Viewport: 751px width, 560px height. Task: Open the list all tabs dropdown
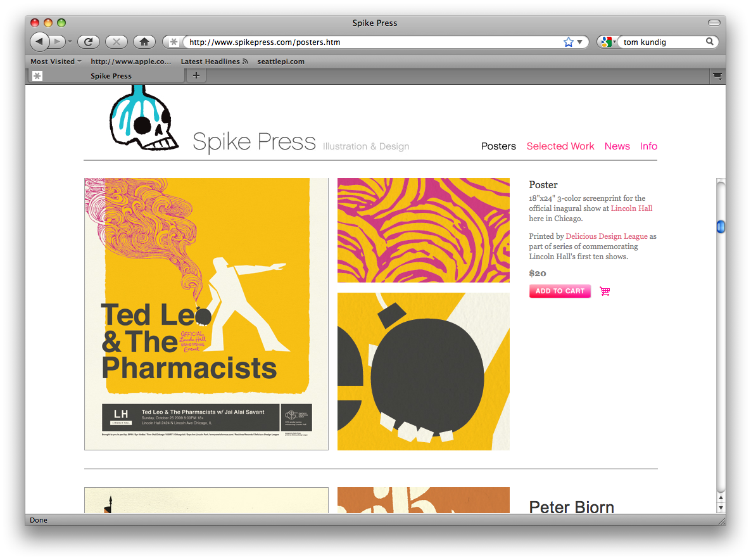pos(717,75)
